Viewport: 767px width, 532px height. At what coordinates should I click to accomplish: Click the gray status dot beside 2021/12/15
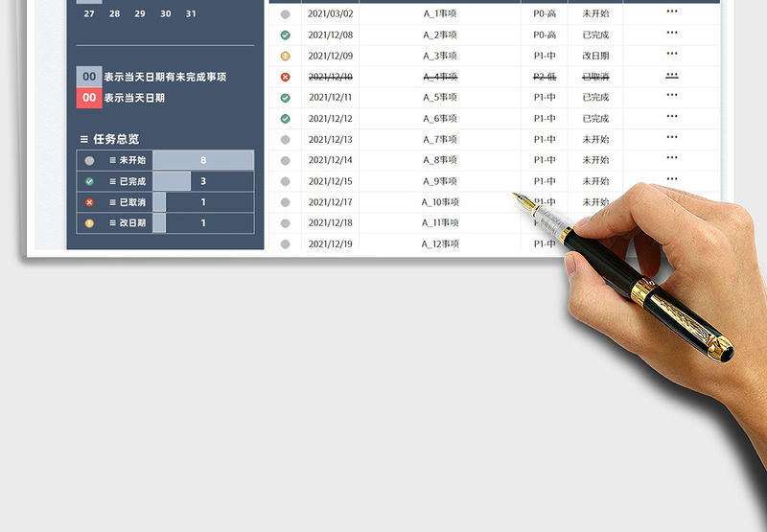coord(285,181)
